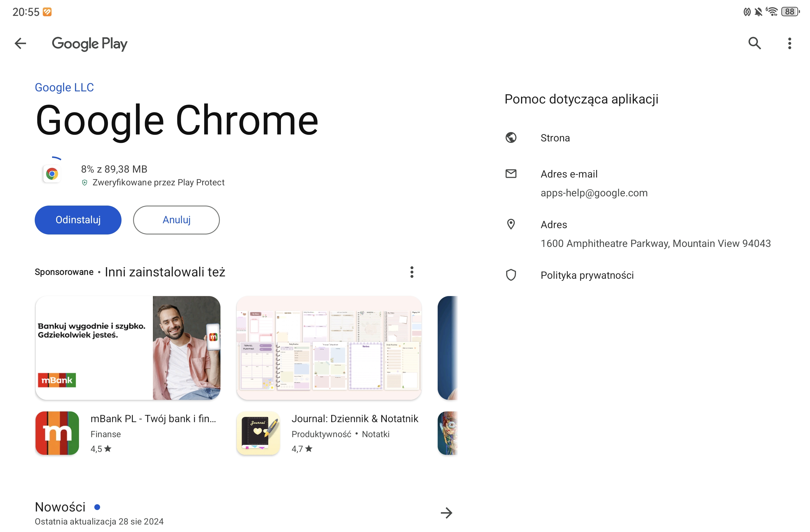Cancel the download with Anuluj
810x532 pixels.
[x=176, y=220]
